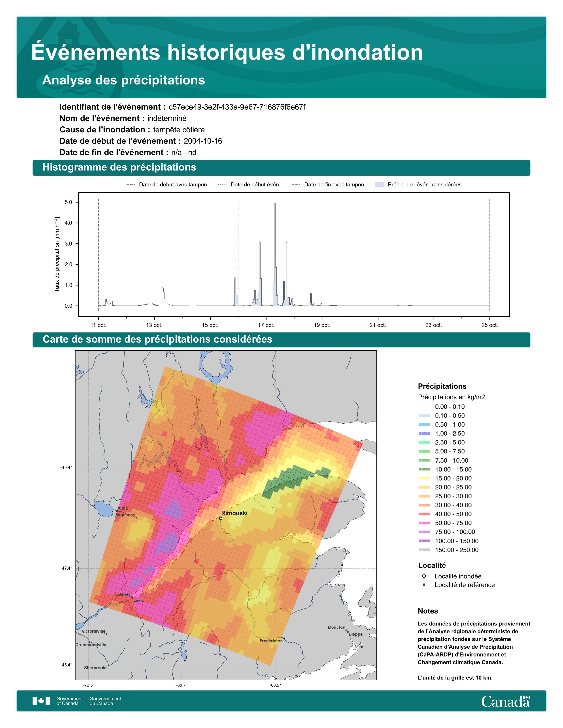Click the Sherbrooke label on the map
Viewport: 563px width, 728px height.
click(x=96, y=668)
